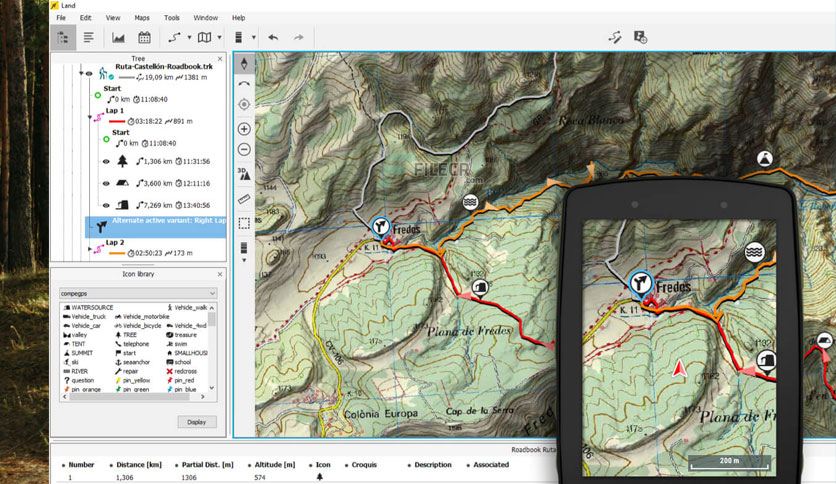Open the graph chart toolbar icon

click(x=118, y=37)
